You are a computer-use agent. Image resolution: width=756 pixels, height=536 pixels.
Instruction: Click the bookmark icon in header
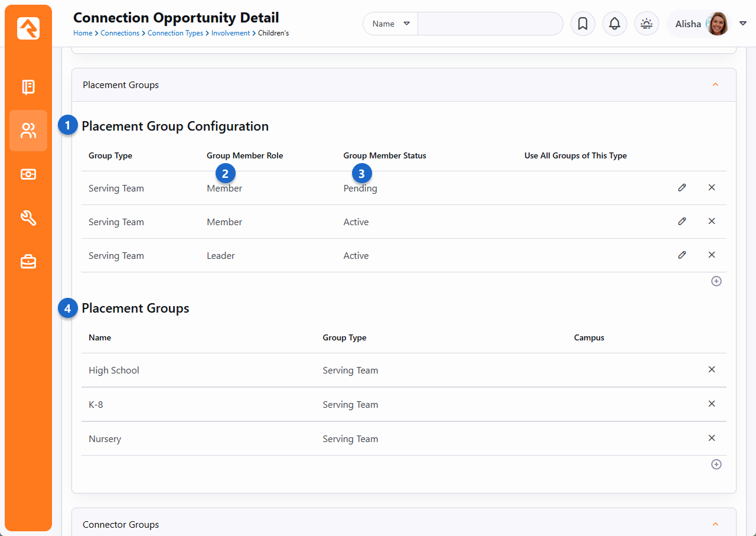click(582, 24)
